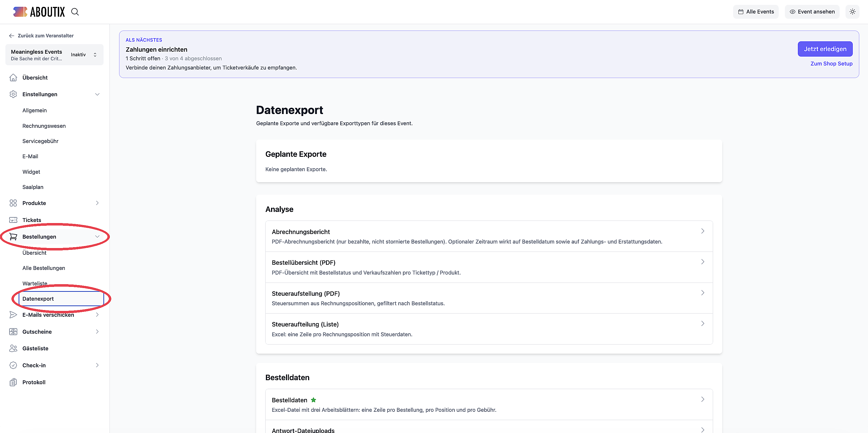Toggle the light/dark theme sun icon
This screenshot has height=433, width=868.
pyautogui.click(x=852, y=12)
